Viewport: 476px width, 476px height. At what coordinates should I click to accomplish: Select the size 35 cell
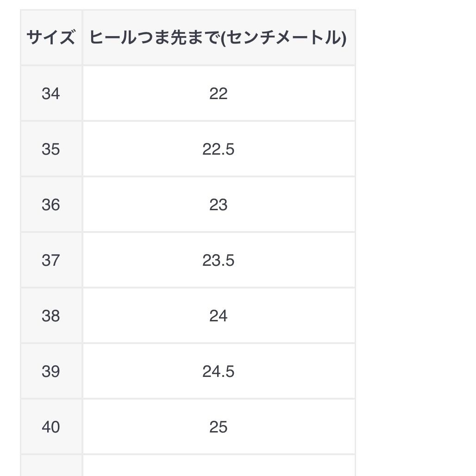[x=51, y=149]
